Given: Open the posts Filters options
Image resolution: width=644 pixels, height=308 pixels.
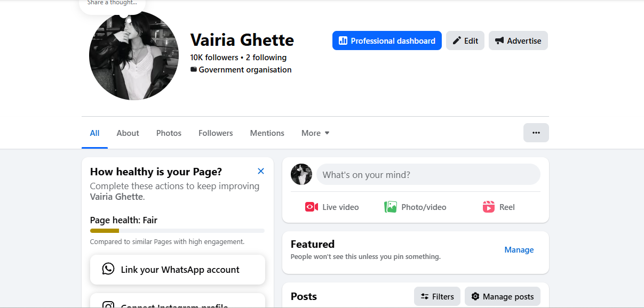Looking at the screenshot, I should (437, 296).
